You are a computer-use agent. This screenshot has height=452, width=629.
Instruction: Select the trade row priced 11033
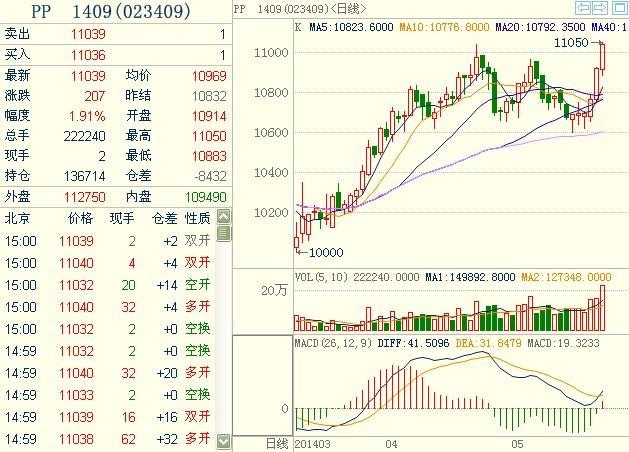point(108,395)
